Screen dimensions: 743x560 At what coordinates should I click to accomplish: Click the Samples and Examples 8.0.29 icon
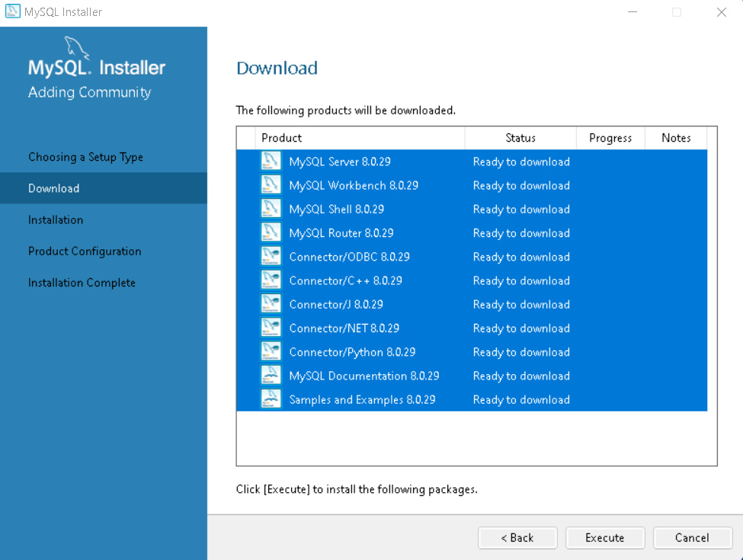point(271,399)
